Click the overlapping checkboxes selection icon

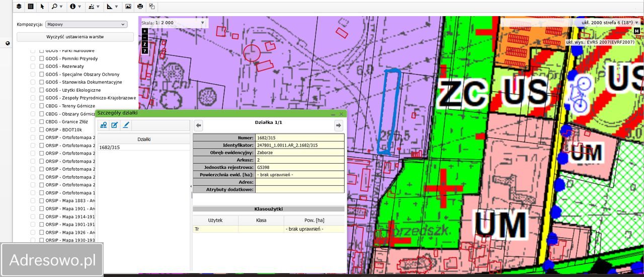(x=151, y=7)
